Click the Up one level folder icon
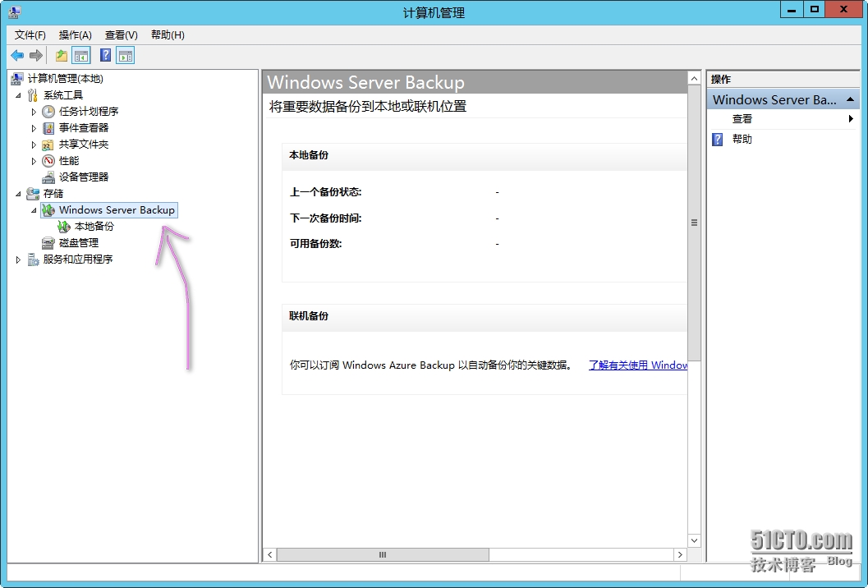868x588 pixels. (62, 55)
